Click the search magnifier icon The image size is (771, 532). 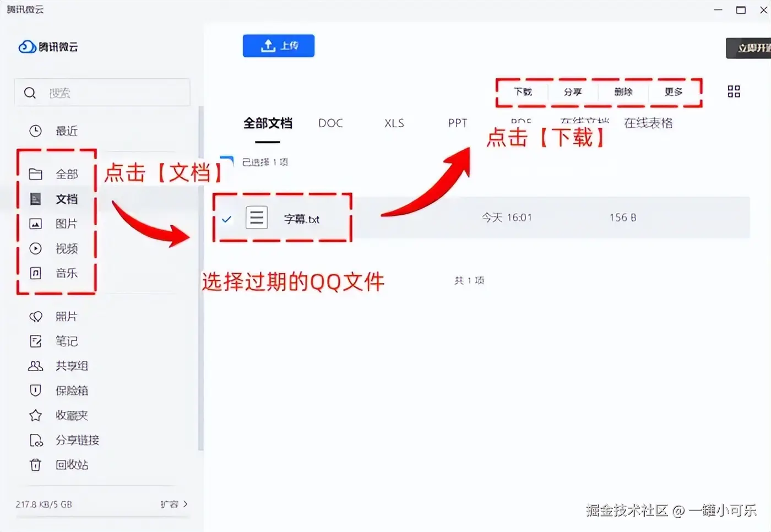point(30,93)
